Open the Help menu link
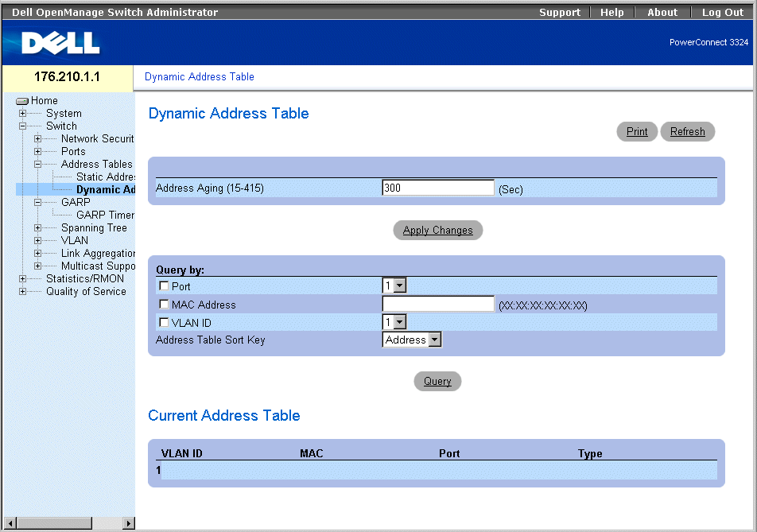 (611, 13)
